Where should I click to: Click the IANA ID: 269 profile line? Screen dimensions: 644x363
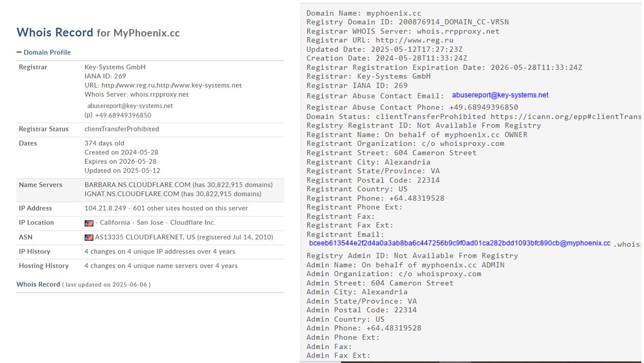coord(105,76)
